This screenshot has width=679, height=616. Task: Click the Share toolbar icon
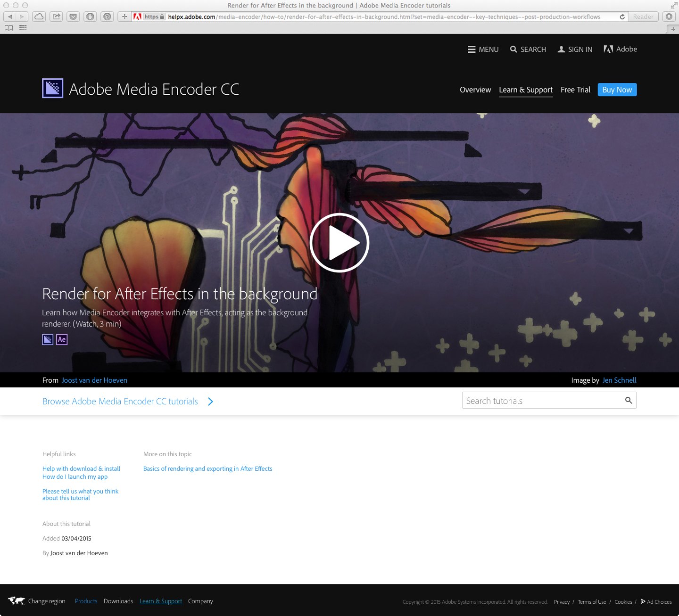[x=57, y=16]
